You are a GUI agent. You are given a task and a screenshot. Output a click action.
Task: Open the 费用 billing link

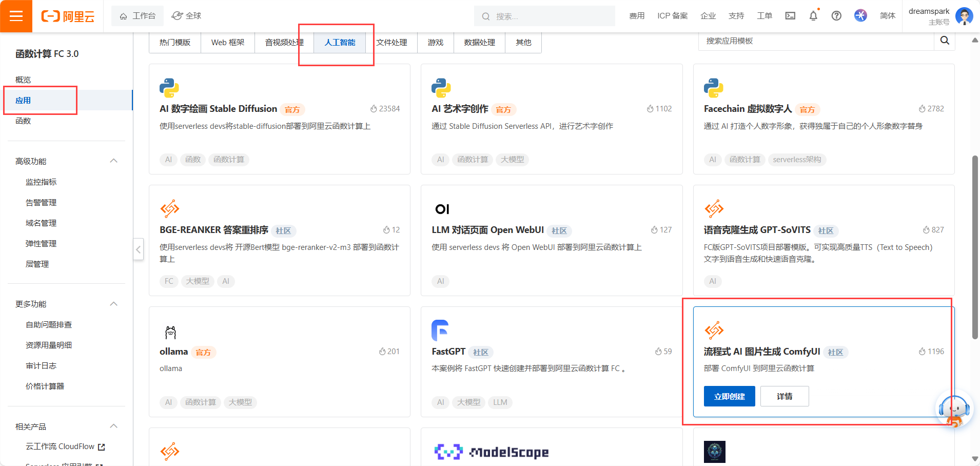[x=637, y=16]
